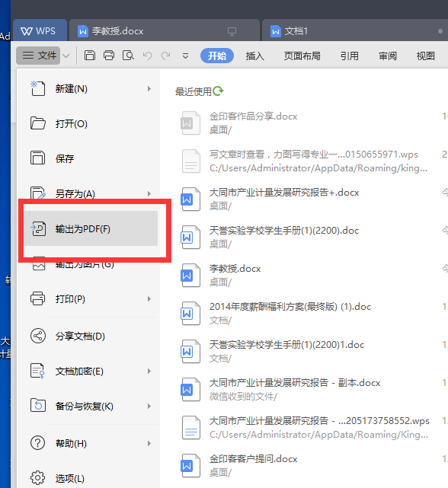Expand the 另存为(A) submenu arrow
Image resolution: width=448 pixels, height=488 pixels.
pyautogui.click(x=149, y=193)
